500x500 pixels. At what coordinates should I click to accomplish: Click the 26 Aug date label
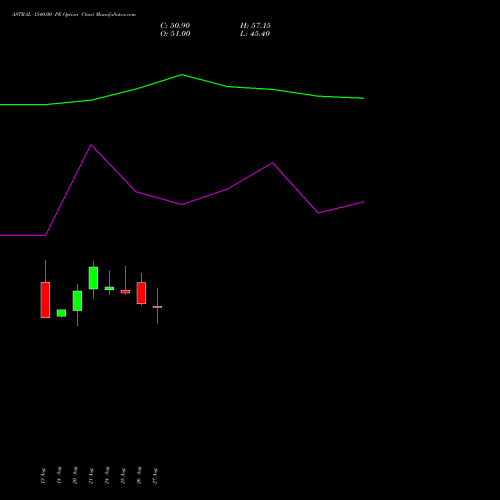[x=139, y=475]
